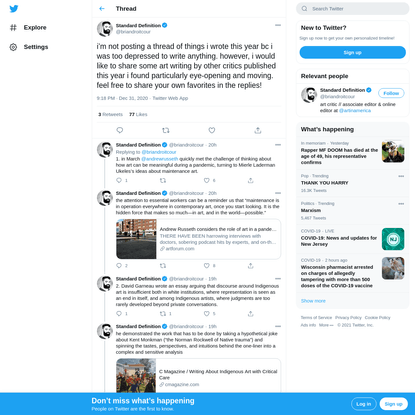Click the Sign up button in sidebar
This screenshot has width=415, height=415.
[353, 53]
